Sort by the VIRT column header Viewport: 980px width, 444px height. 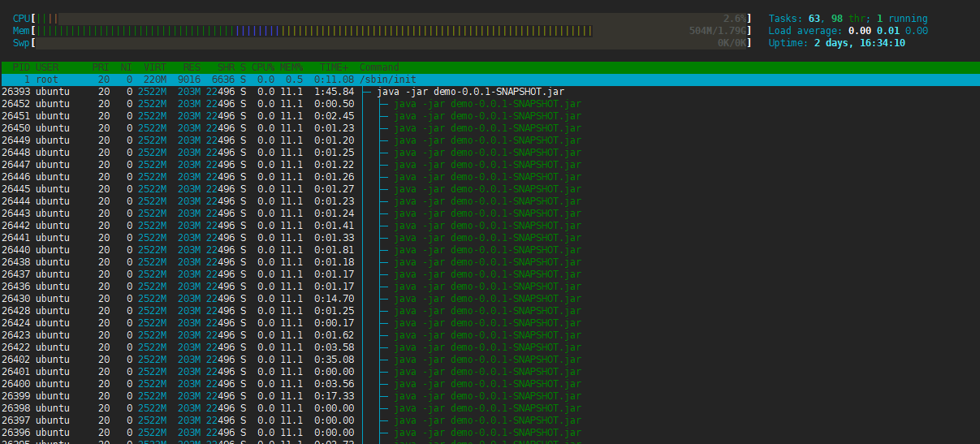pos(155,67)
